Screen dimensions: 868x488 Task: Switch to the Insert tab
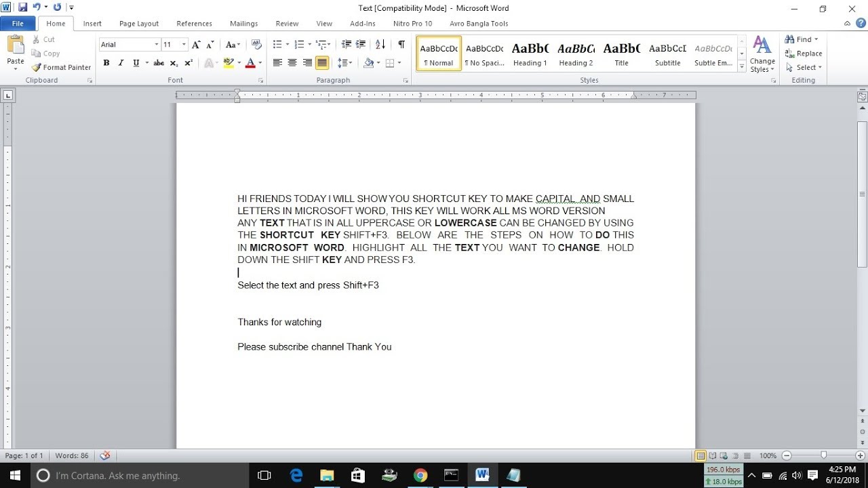click(92, 24)
